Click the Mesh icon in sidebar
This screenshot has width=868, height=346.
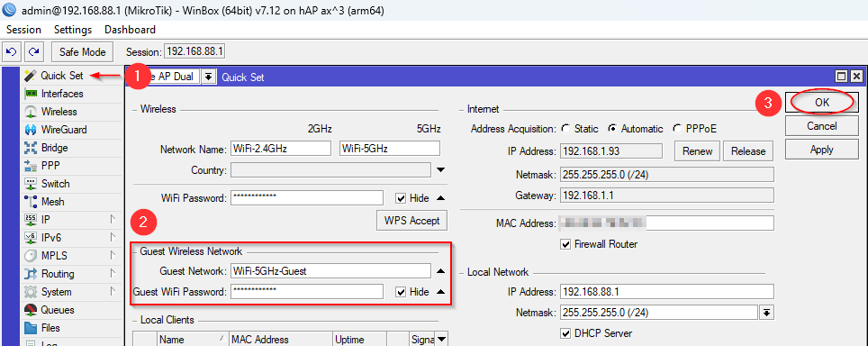tap(31, 202)
